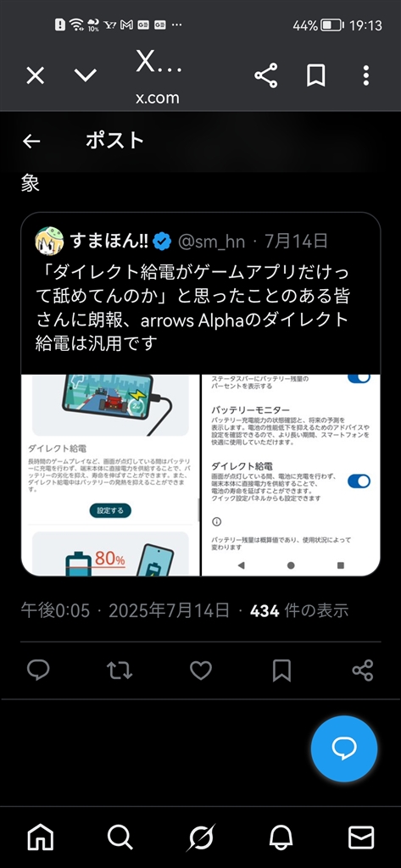Like the post with the heart icon

point(201,670)
